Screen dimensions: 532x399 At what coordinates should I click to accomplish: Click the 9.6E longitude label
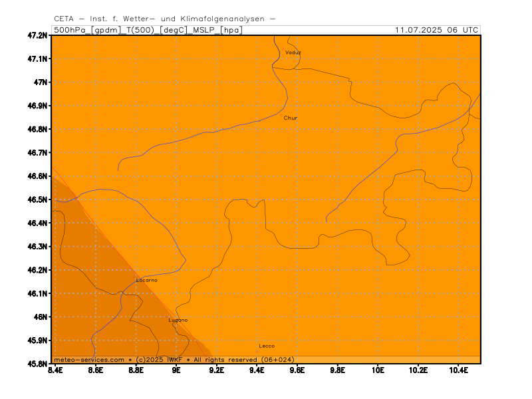(297, 370)
